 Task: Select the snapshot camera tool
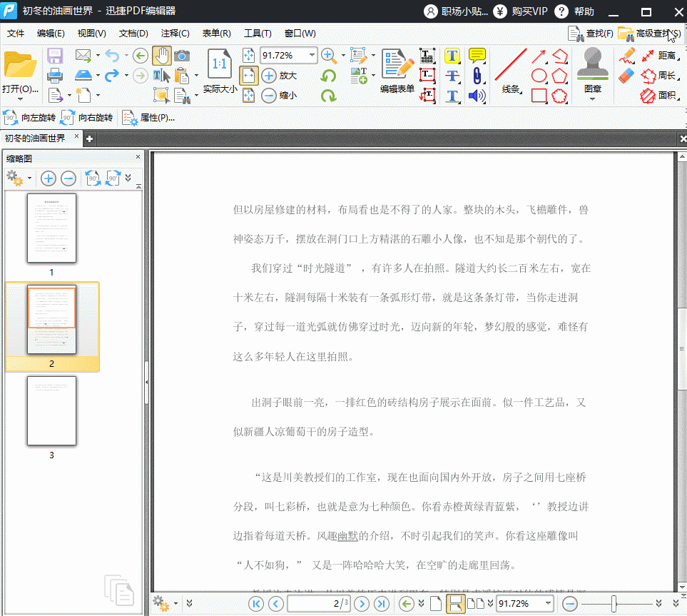point(181,56)
